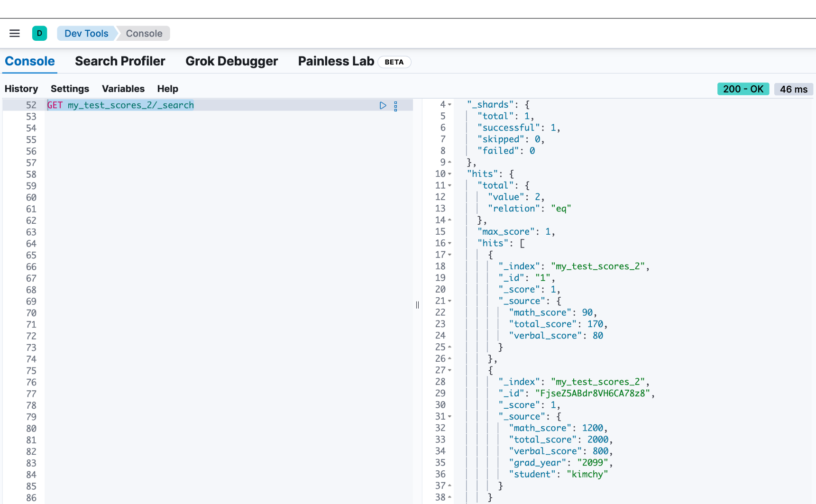The width and height of the screenshot is (816, 504).
Task: Click the Dev Tools breadcrumb link
Action: (x=86, y=33)
